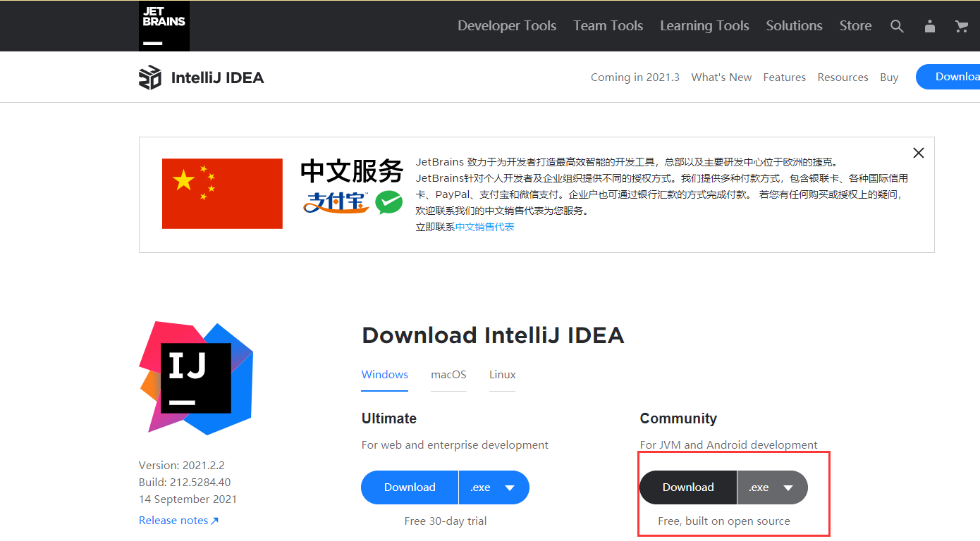Click the Download IntelliJ IDEA heading
Screen dimensions: 980x541
[493, 335]
